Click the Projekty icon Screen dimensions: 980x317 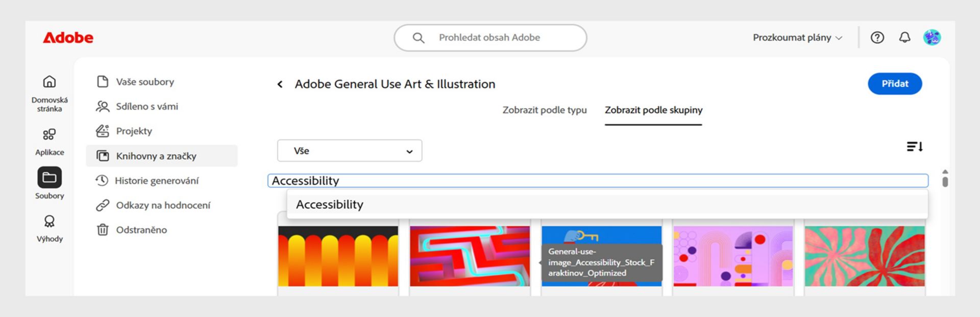click(103, 131)
